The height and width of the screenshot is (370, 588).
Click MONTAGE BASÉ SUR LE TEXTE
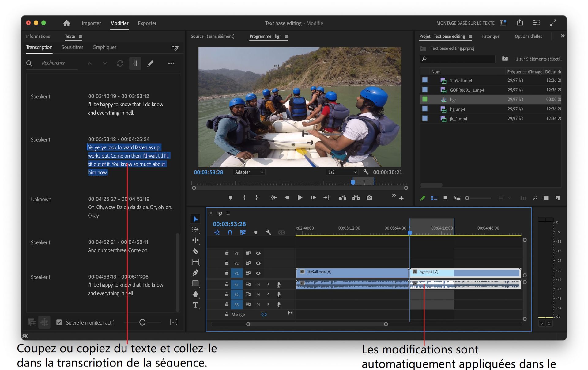tap(465, 23)
